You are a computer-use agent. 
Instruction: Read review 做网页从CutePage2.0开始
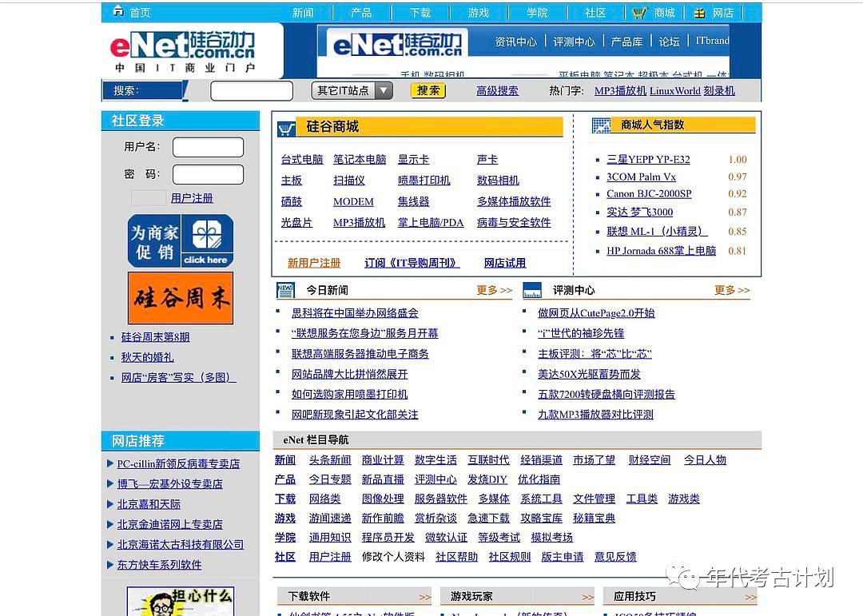597,313
